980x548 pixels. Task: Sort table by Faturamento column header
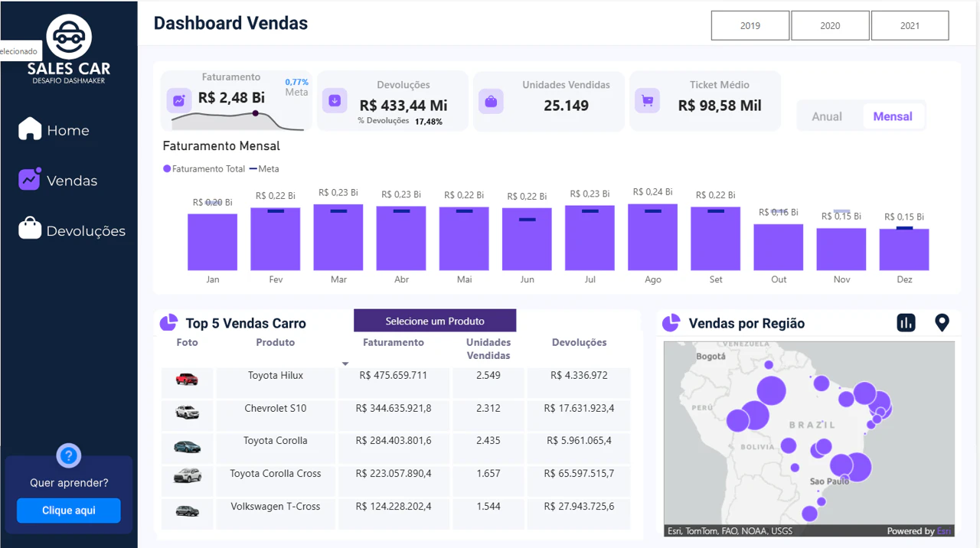394,342
